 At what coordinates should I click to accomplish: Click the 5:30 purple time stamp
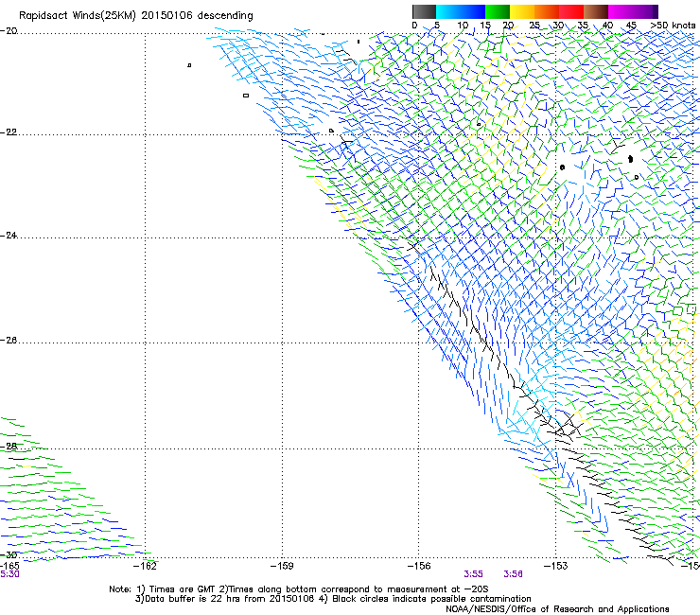pyautogui.click(x=9, y=574)
